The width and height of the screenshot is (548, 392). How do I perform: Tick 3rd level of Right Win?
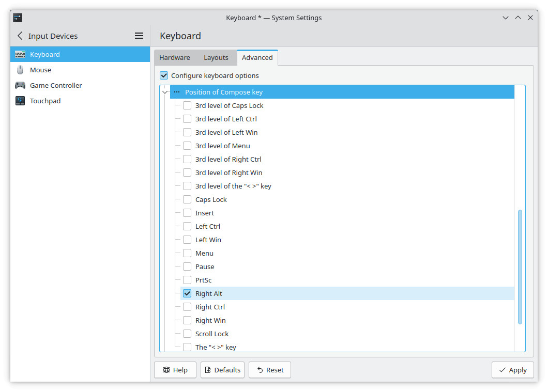(187, 173)
